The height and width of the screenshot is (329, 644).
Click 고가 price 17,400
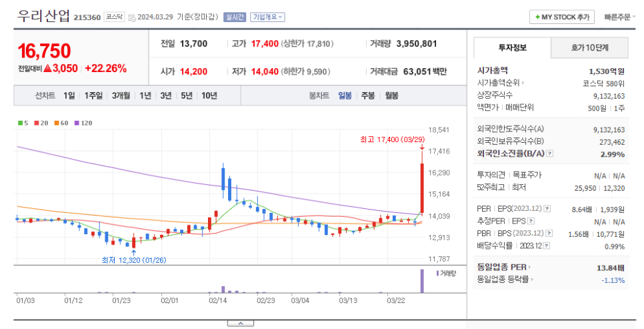pyautogui.click(x=265, y=43)
